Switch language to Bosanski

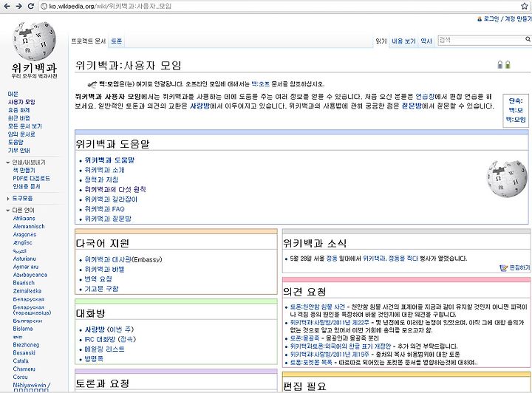point(24,352)
